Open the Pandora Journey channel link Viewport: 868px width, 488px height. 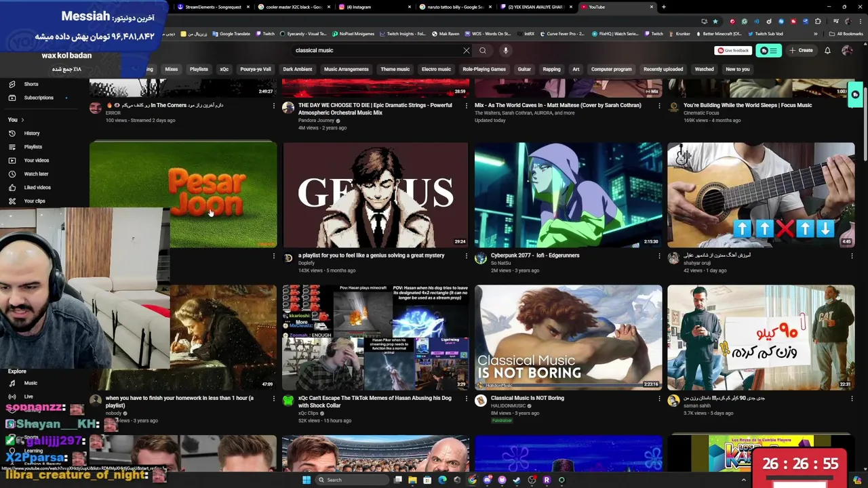tap(316, 121)
